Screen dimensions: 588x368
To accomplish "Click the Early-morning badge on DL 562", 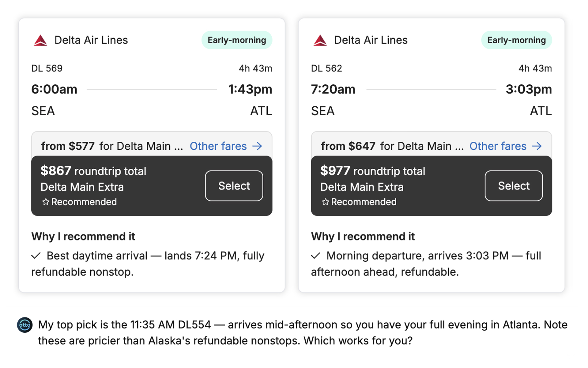I will 516,40.
